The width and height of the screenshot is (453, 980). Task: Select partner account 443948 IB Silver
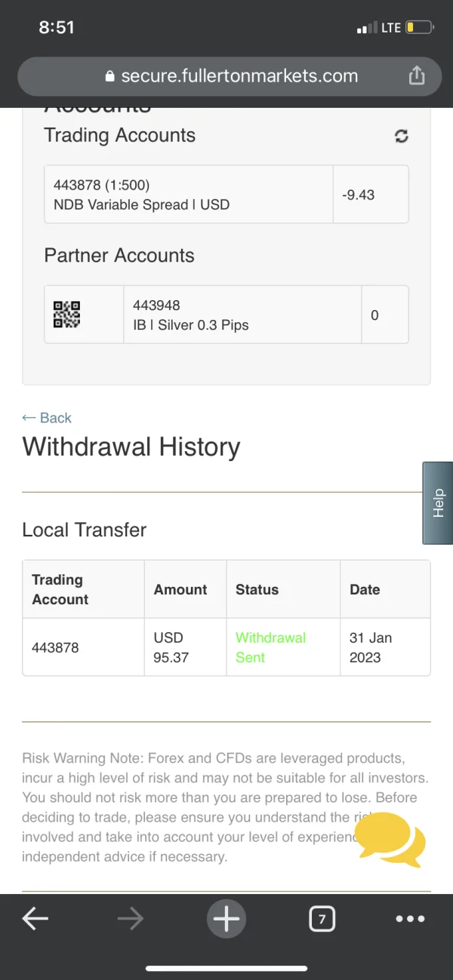[242, 315]
